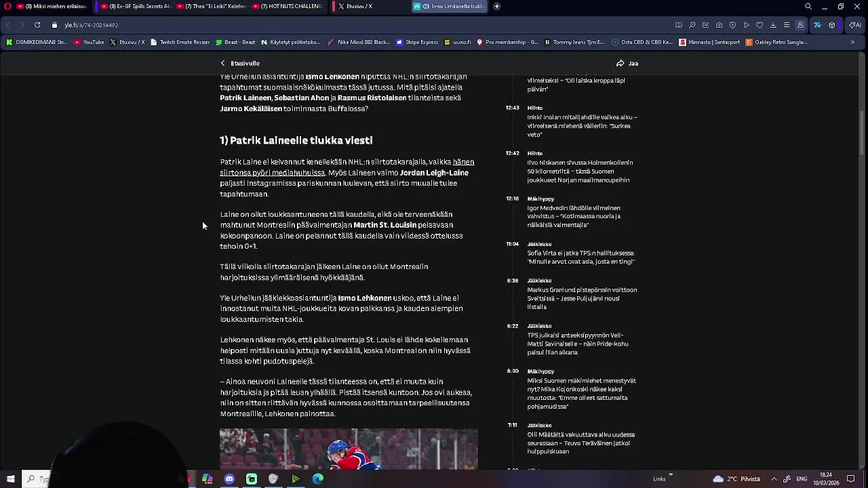Open 7:11 Olli Määttä vakuuttava alku item
This screenshot has height=488, width=868.
pyautogui.click(x=580, y=443)
